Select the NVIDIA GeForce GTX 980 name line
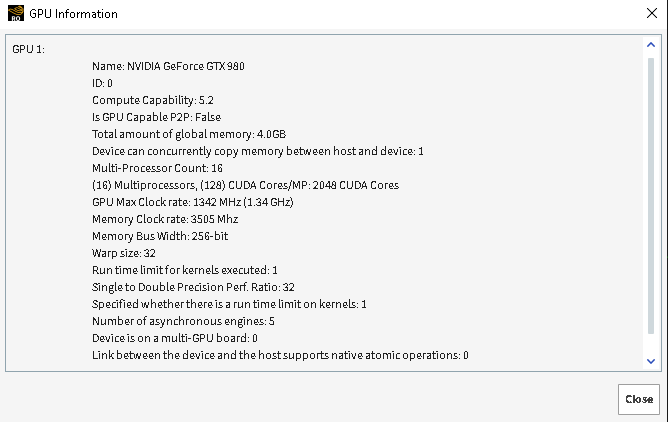668x422 pixels. coord(168,66)
